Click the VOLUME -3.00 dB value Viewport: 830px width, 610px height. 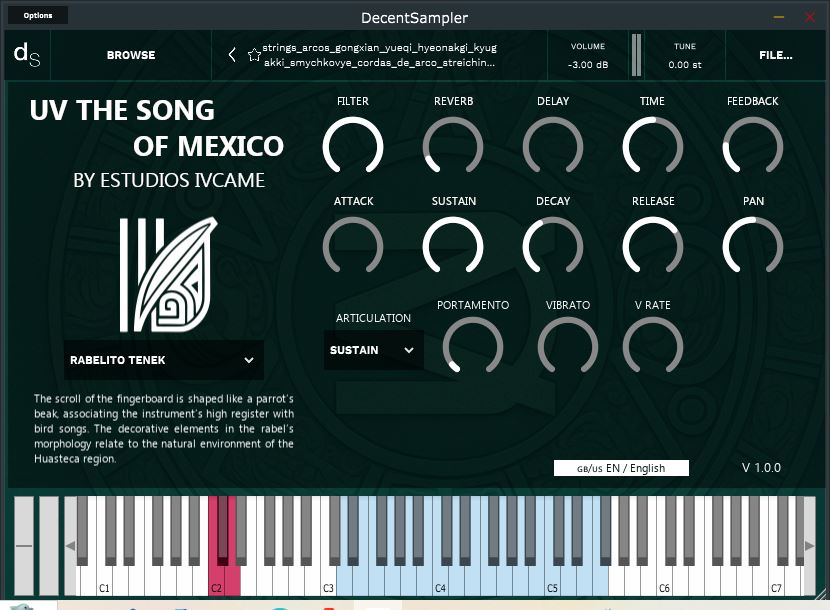tap(588, 65)
